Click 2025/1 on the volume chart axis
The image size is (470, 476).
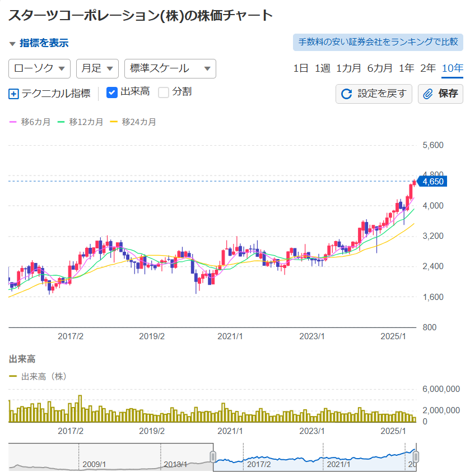coord(393,431)
